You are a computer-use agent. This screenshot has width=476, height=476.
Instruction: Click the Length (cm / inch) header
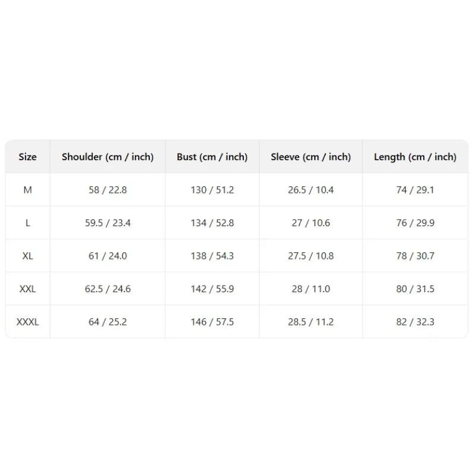click(x=415, y=157)
